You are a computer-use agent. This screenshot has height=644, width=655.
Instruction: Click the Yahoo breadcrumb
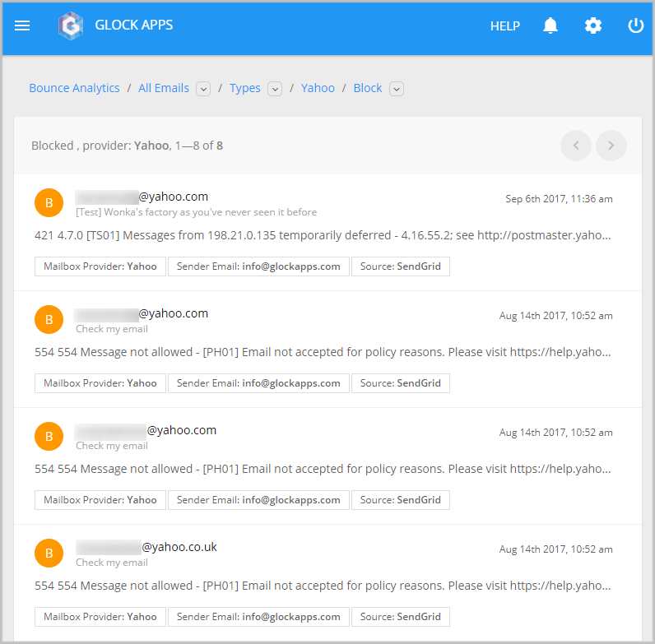click(318, 88)
